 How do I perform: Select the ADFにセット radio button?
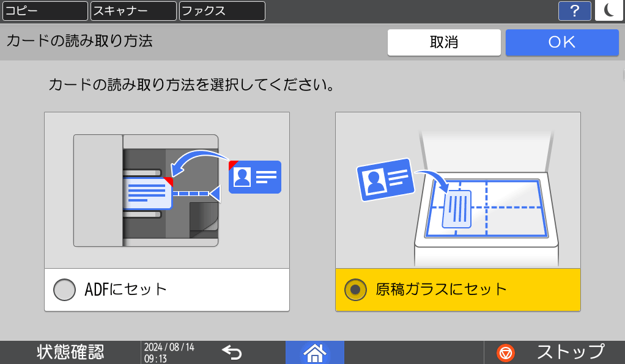(64, 289)
